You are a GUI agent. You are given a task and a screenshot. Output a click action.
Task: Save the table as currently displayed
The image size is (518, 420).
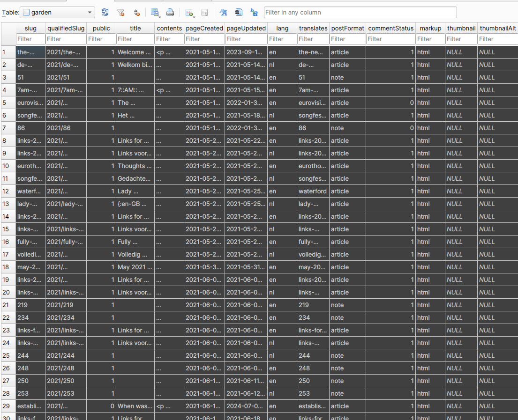[x=154, y=12]
